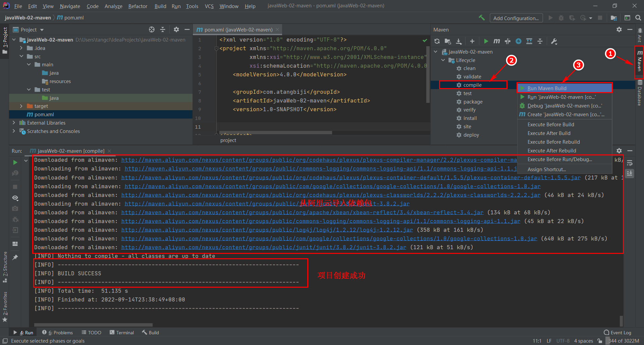Collapse the test folder in Project tree

(x=29, y=89)
